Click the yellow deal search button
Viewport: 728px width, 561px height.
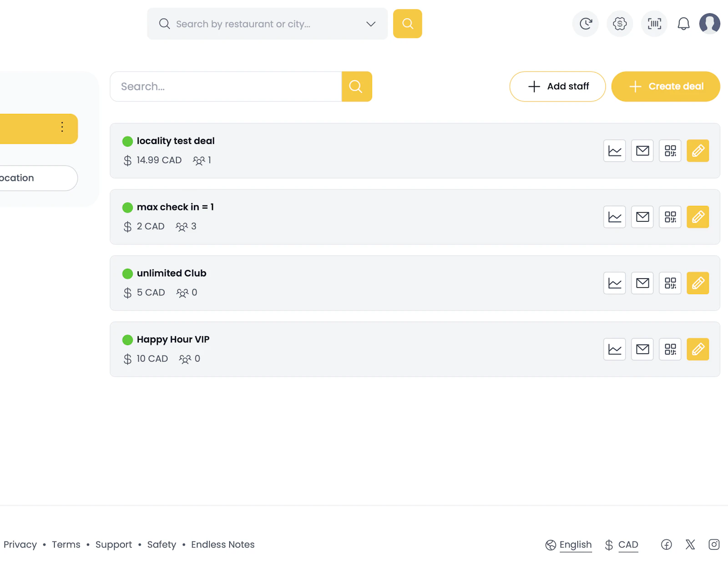(357, 87)
